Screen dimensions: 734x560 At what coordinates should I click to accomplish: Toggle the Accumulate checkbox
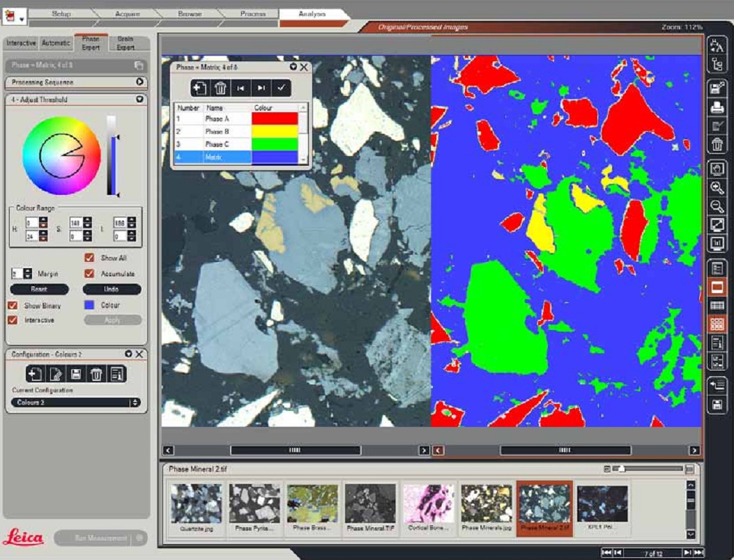tap(89, 274)
